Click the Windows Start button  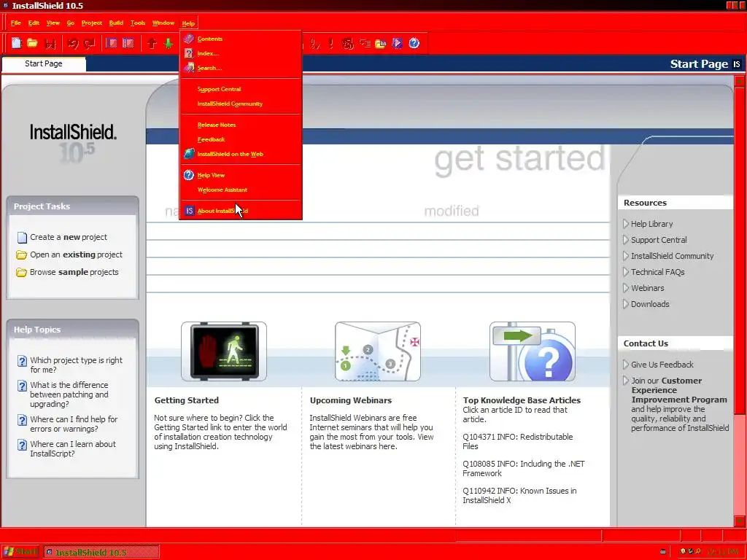point(20,552)
